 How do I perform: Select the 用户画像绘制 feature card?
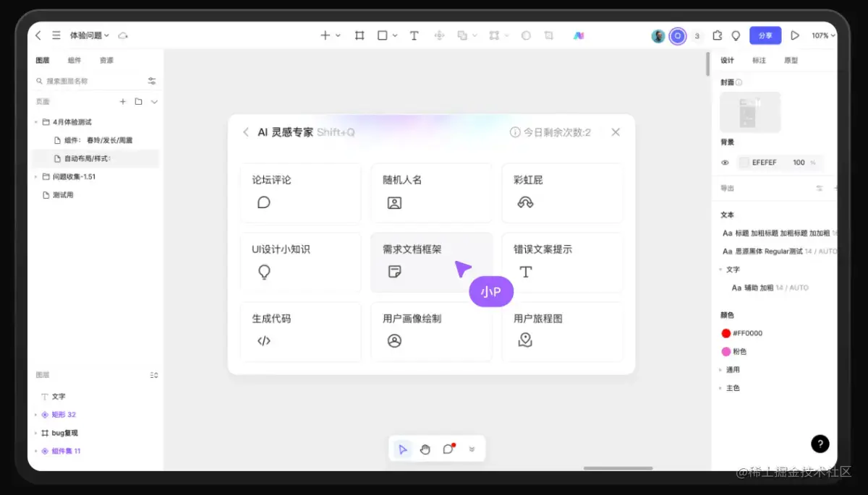tap(432, 332)
